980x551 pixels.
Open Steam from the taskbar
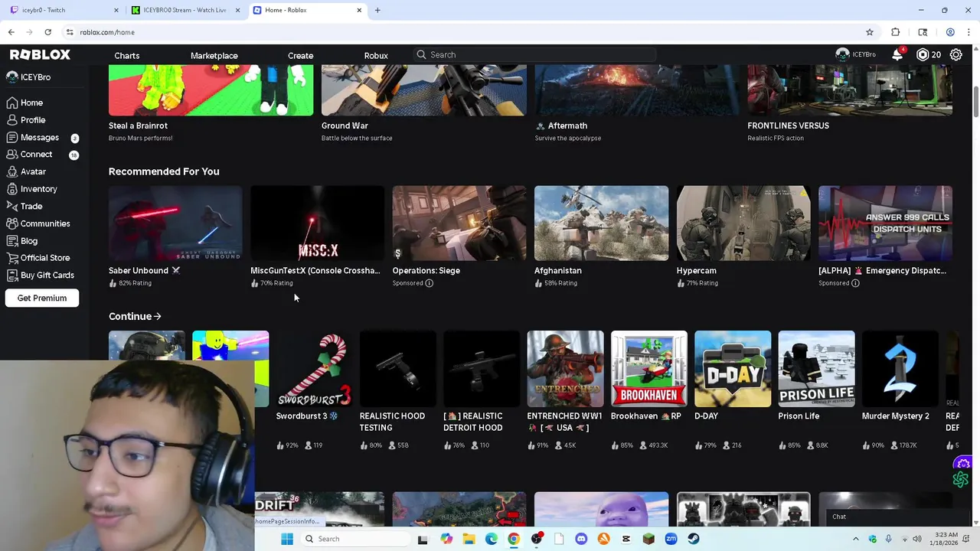[694, 539]
